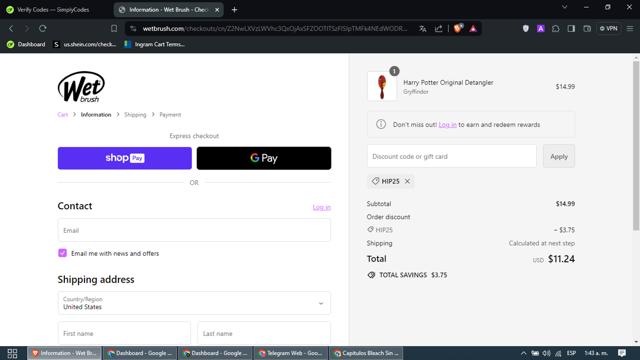Image resolution: width=640 pixels, height=360 pixels.
Task: Reload the Wet Brush checkout page
Action: 42,29
